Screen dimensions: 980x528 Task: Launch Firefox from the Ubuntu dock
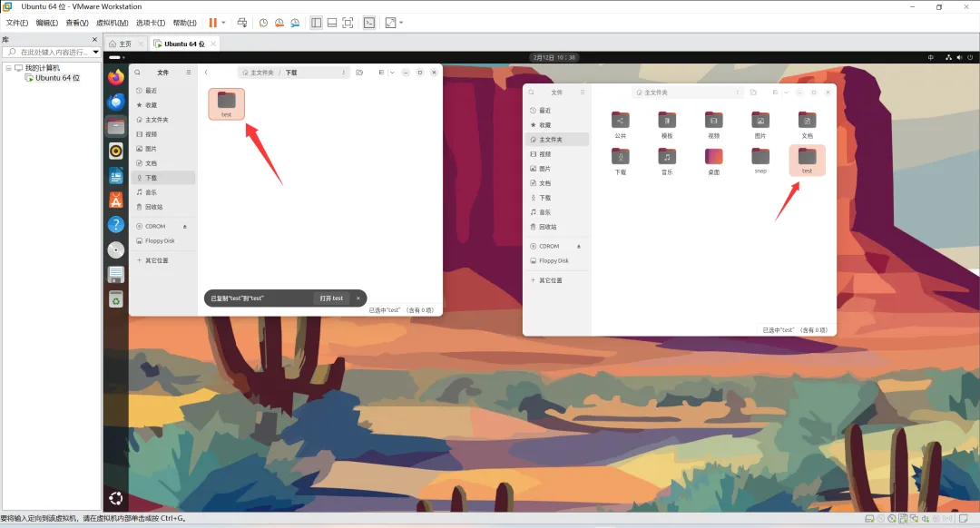tap(115, 77)
